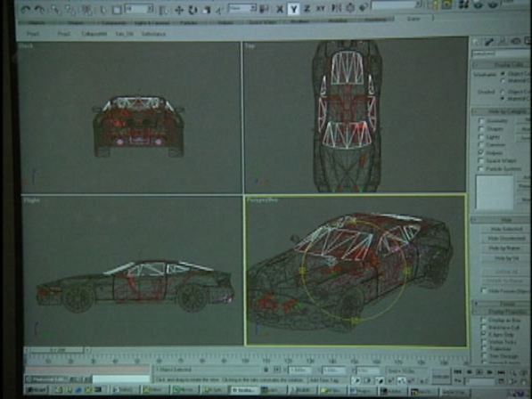Select the Rotate tool icon
This screenshot has width=532, height=399.
(x=192, y=10)
